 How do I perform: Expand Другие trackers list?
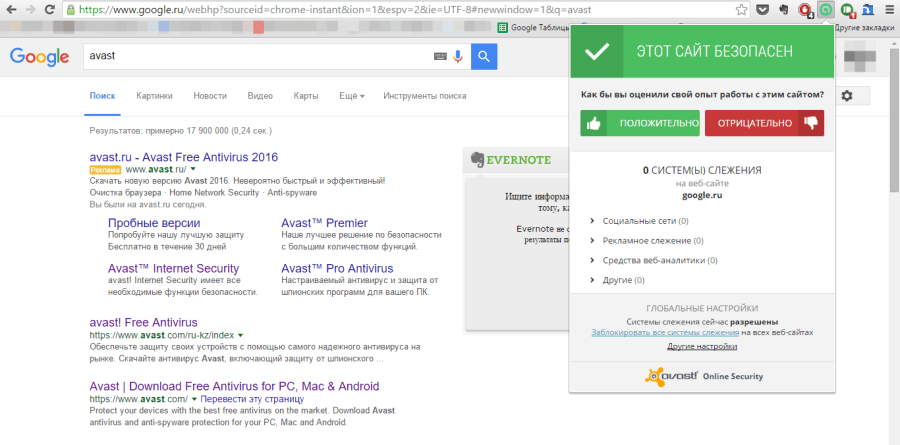point(617,280)
